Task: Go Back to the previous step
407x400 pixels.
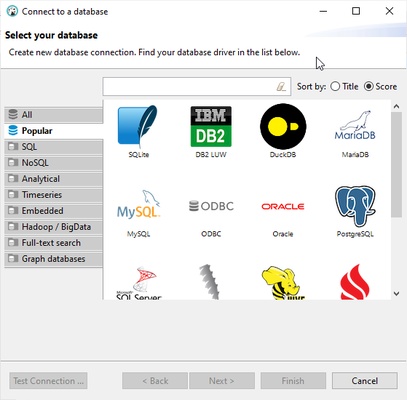Action: [x=155, y=381]
